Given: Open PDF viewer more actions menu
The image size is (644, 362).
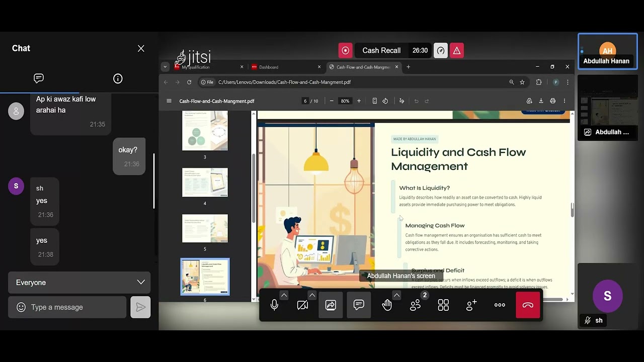Looking at the screenshot, I should click(565, 101).
